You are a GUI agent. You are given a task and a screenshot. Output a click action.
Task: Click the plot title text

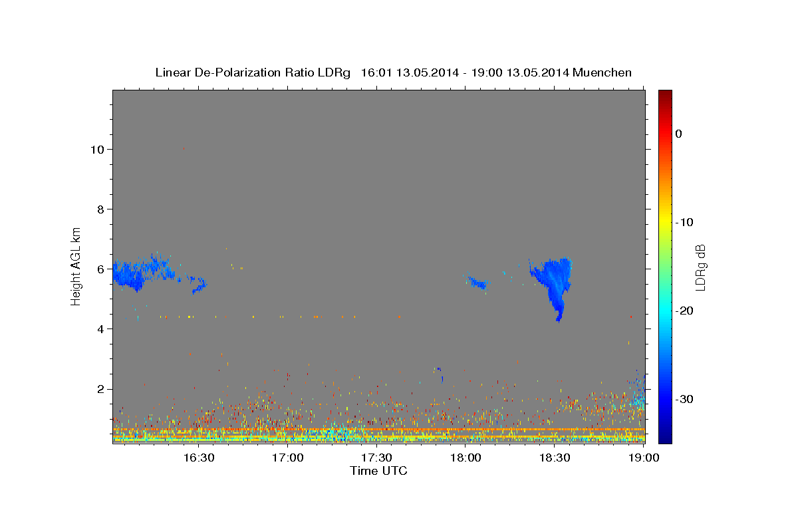393,72
